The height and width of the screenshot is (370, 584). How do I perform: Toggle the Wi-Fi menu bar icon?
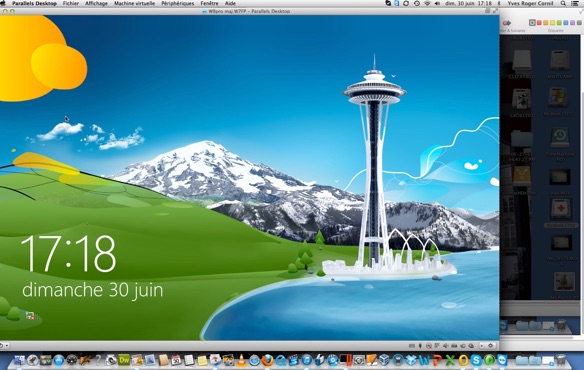(x=427, y=3)
